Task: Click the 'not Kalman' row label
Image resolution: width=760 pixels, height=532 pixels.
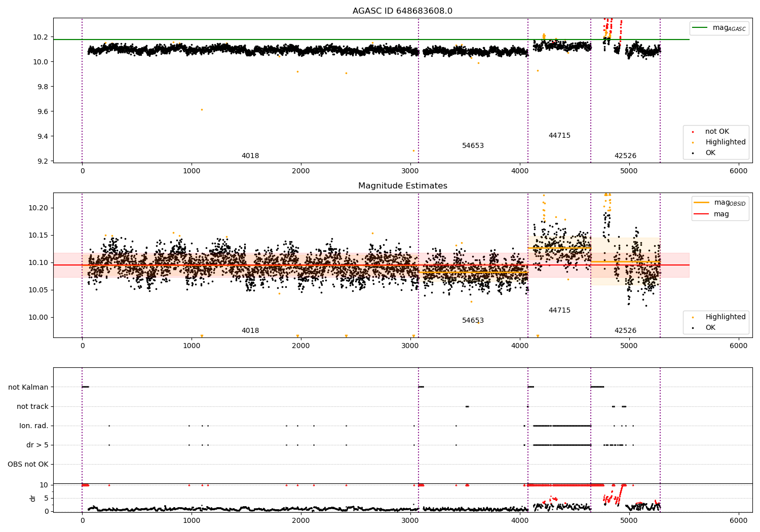Action: pos(28,388)
